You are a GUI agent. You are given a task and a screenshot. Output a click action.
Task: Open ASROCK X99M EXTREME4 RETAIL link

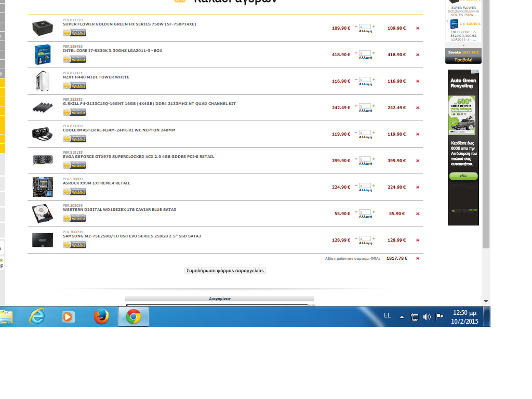(96, 183)
